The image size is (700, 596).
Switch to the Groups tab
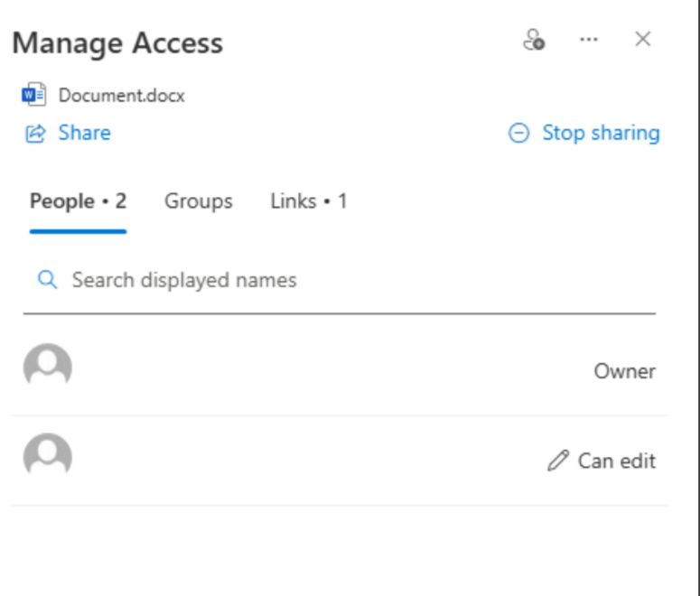[199, 201]
